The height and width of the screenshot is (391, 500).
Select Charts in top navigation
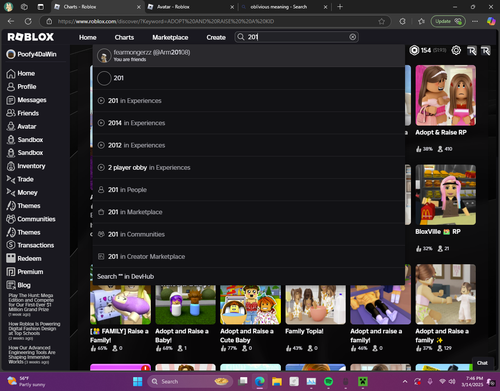click(124, 37)
